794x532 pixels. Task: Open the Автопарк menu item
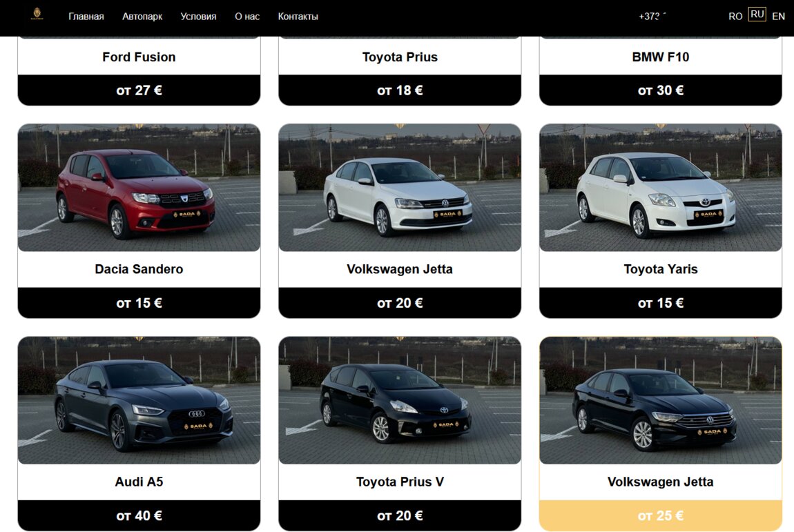click(x=142, y=17)
